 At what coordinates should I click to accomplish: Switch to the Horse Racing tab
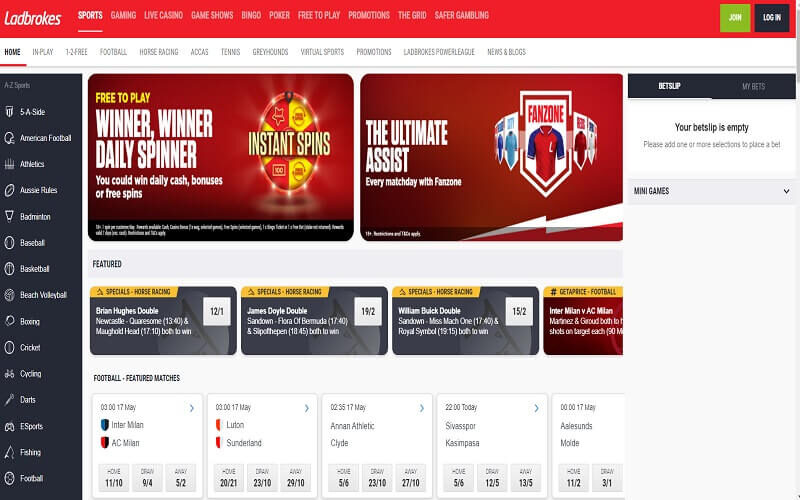pos(159,52)
